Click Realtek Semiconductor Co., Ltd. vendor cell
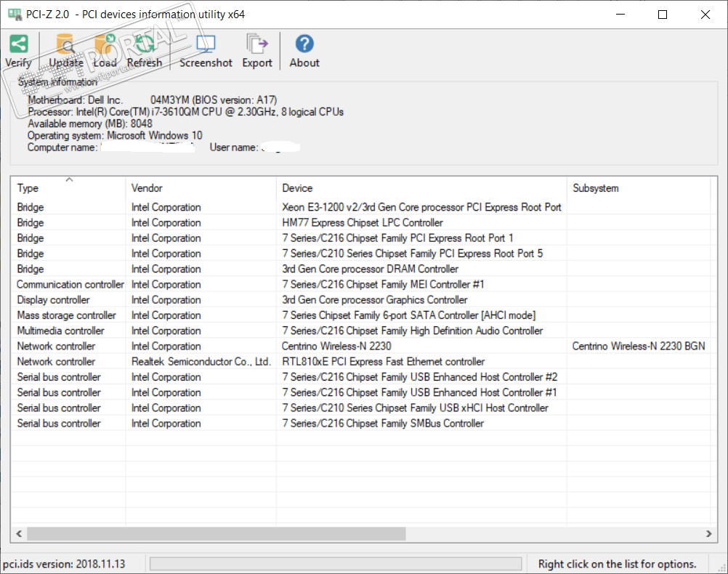This screenshot has height=574, width=728. coord(201,361)
